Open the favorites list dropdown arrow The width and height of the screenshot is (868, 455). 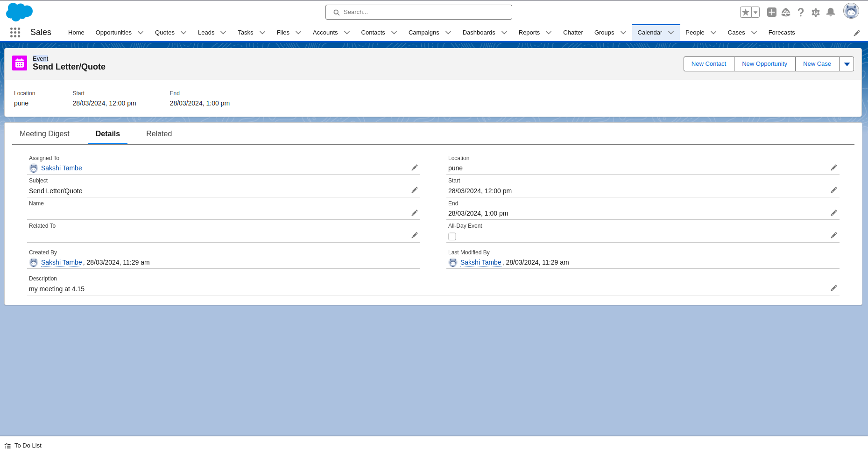755,12
